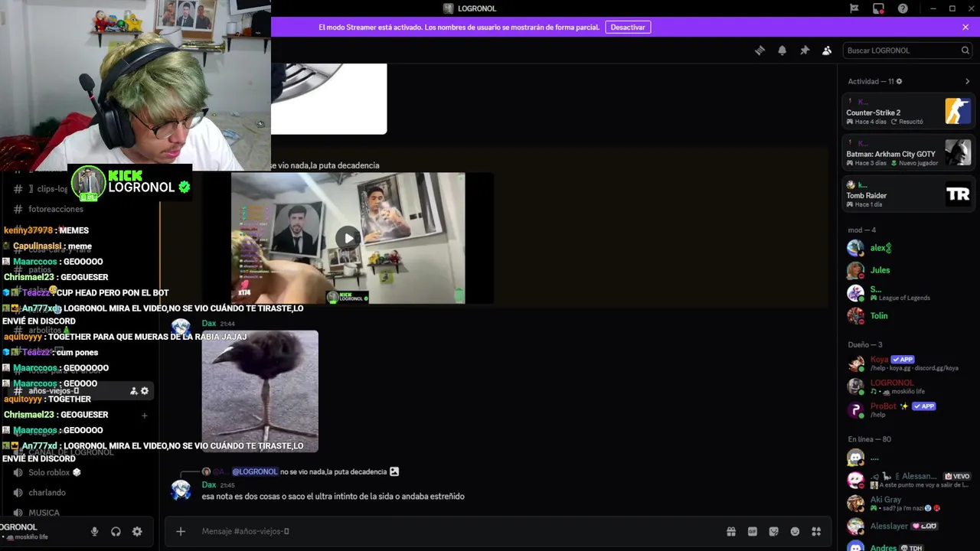The width and height of the screenshot is (980, 551).
Task: Click the message input field años-viejos
Action: click(459, 531)
